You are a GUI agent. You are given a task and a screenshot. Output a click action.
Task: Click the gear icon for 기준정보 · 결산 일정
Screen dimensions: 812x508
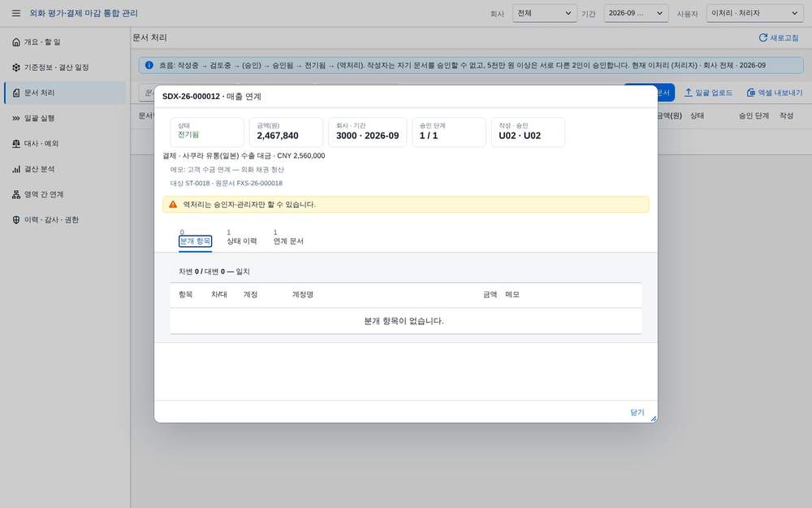[16, 67]
